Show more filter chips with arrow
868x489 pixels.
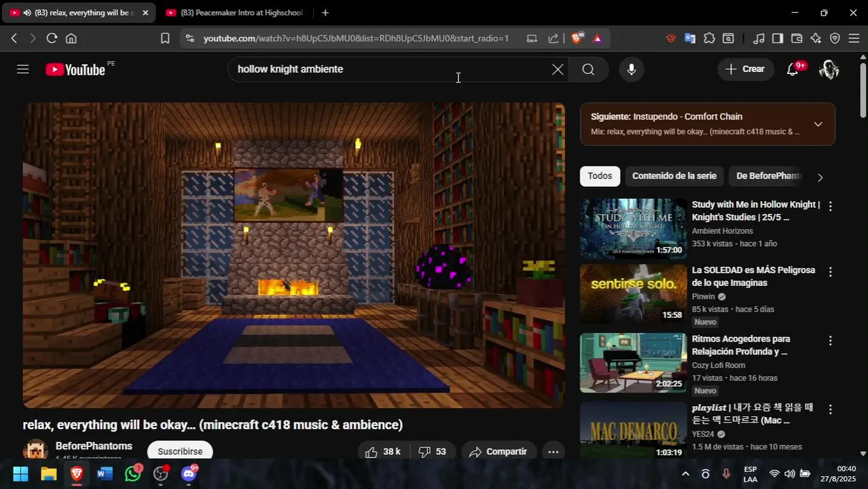[820, 177]
